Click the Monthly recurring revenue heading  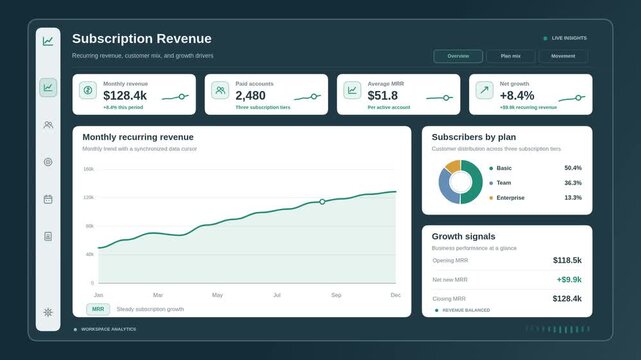138,137
